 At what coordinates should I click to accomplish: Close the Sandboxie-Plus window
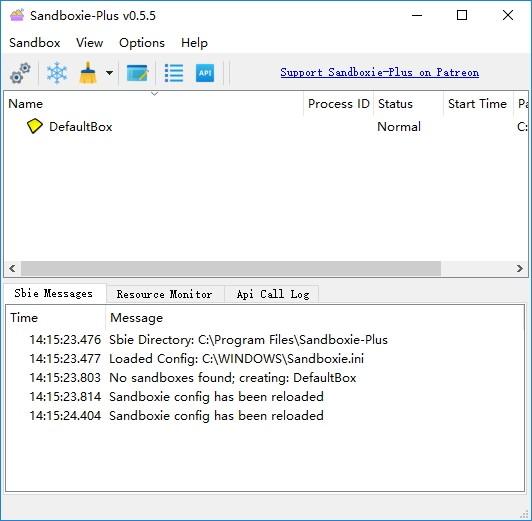pyautogui.click(x=508, y=15)
